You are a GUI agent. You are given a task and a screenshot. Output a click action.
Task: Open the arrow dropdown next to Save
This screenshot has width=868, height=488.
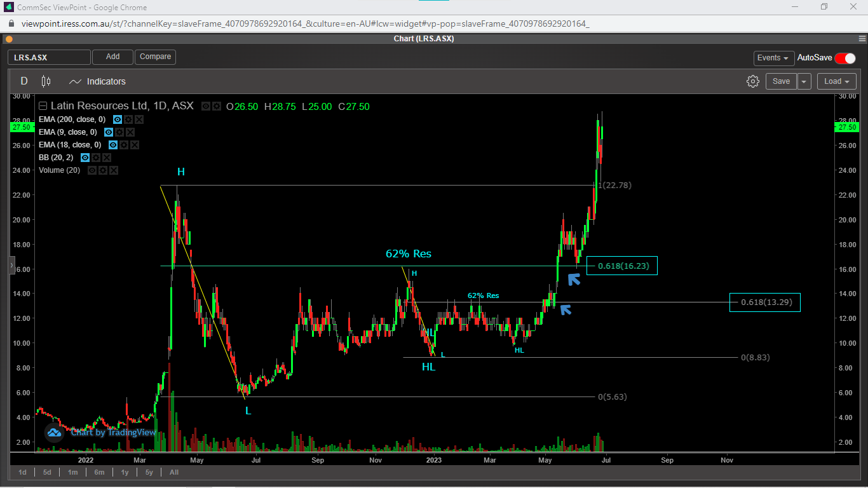coord(804,81)
